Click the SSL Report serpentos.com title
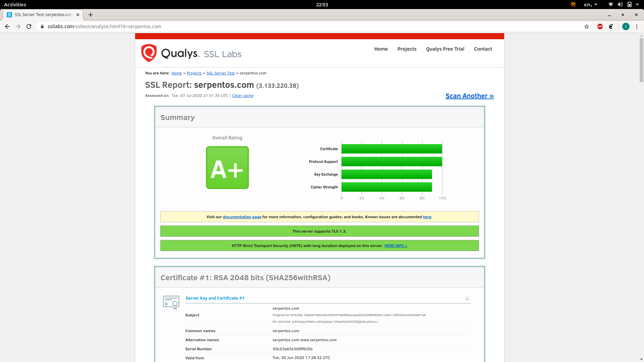The width and height of the screenshot is (644, 362). (222, 85)
